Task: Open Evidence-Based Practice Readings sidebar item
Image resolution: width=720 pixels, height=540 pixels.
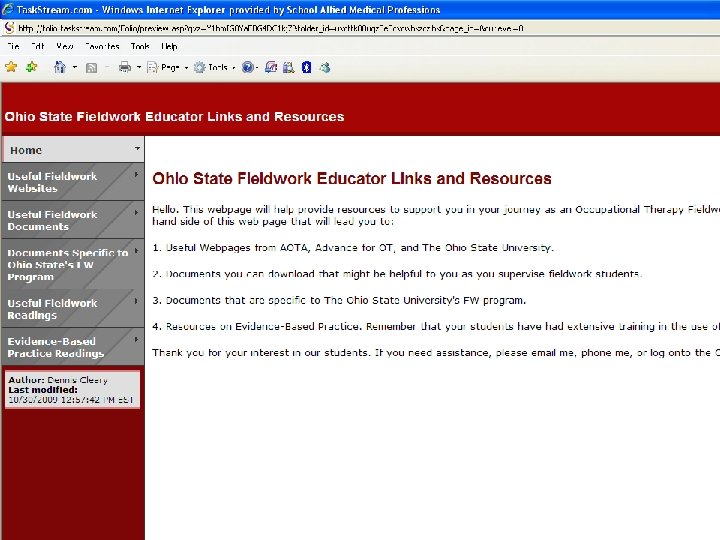Action: pos(73,347)
